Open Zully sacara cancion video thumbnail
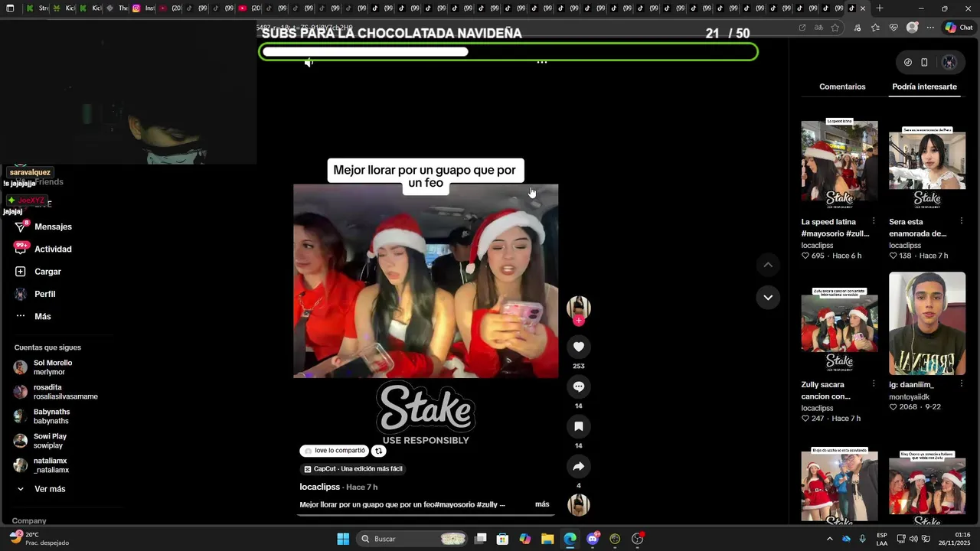The height and width of the screenshot is (551, 980). pos(839,329)
